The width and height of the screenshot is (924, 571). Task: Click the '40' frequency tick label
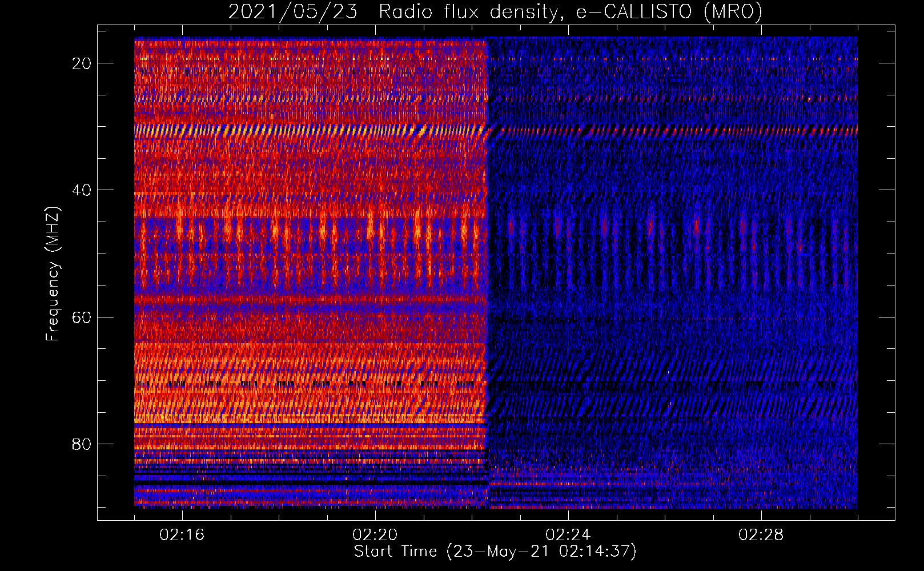coord(82,190)
